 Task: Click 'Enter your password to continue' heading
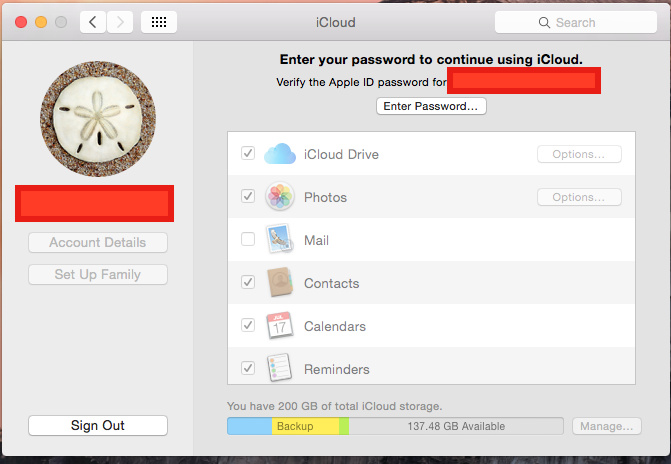click(x=431, y=59)
